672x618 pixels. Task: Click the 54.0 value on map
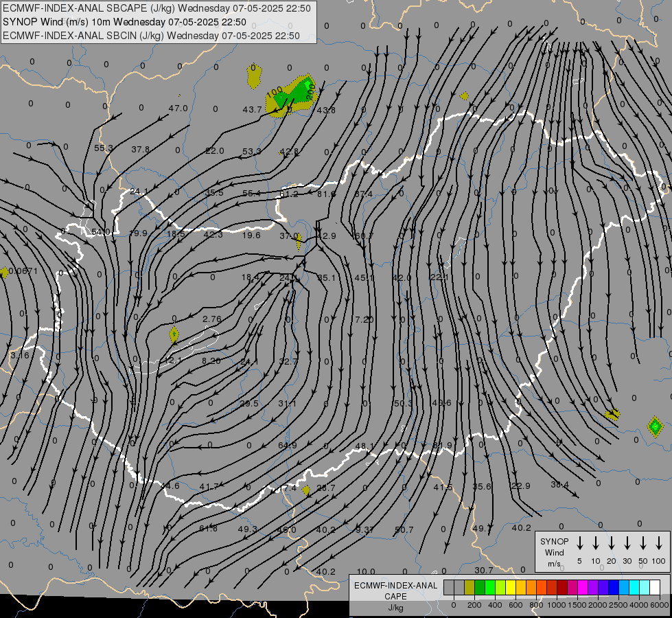click(101, 232)
